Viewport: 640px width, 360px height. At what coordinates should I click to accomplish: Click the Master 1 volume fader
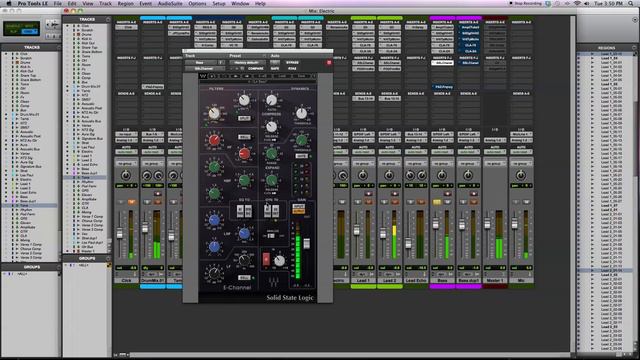tap(487, 224)
